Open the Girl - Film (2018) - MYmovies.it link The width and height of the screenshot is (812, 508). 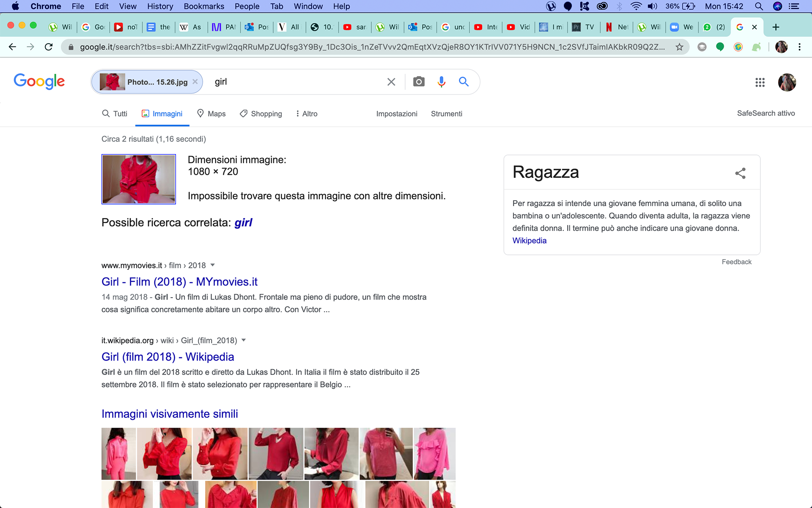(179, 282)
